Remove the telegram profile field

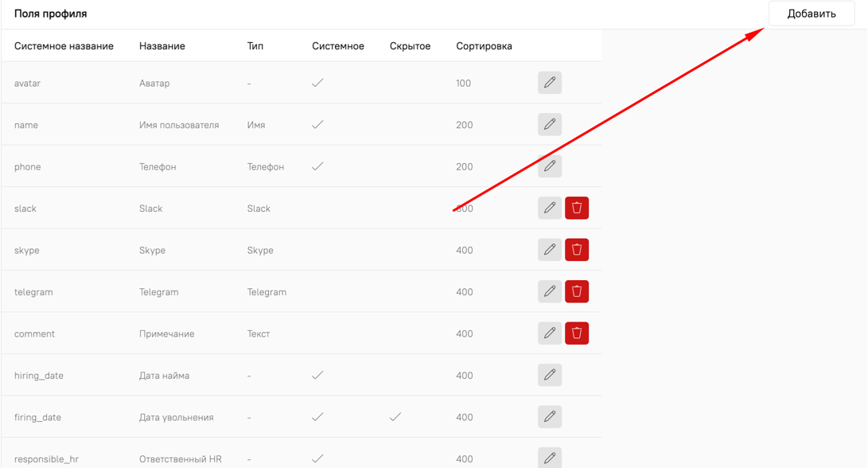click(577, 292)
